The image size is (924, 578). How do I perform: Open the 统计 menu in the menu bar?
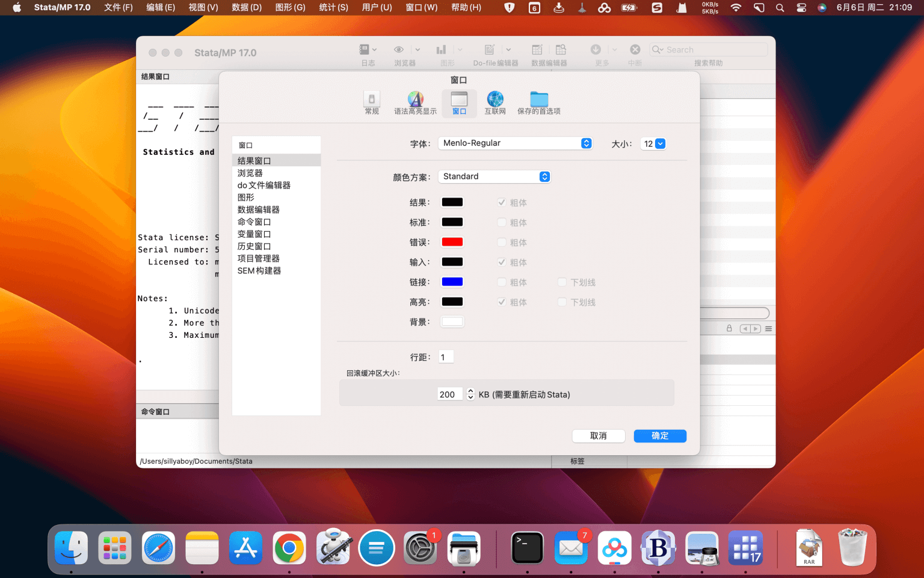[333, 7]
